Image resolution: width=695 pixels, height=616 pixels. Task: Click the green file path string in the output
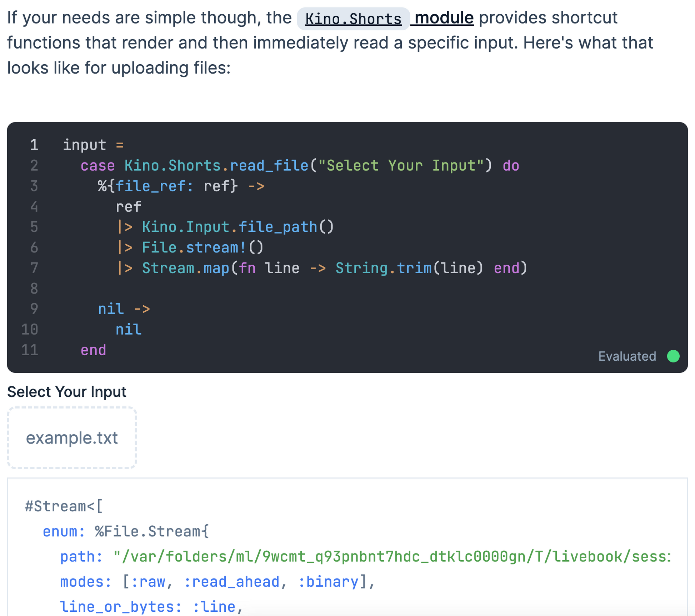click(391, 556)
